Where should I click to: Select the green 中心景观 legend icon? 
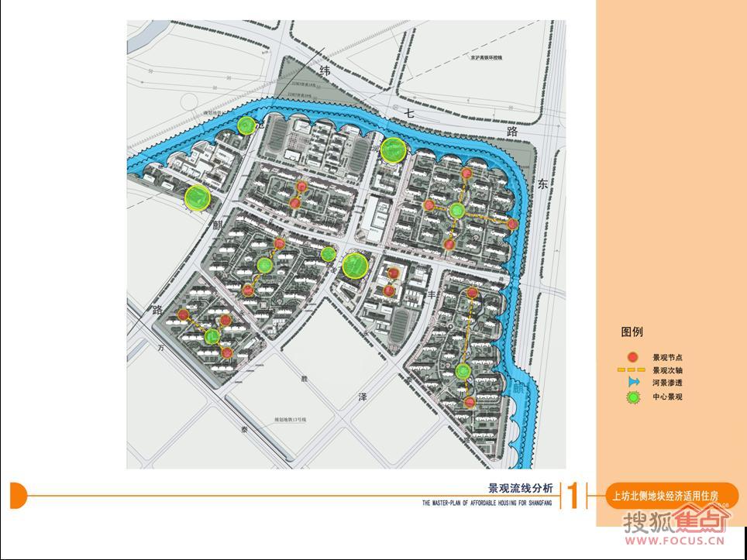pos(633,397)
